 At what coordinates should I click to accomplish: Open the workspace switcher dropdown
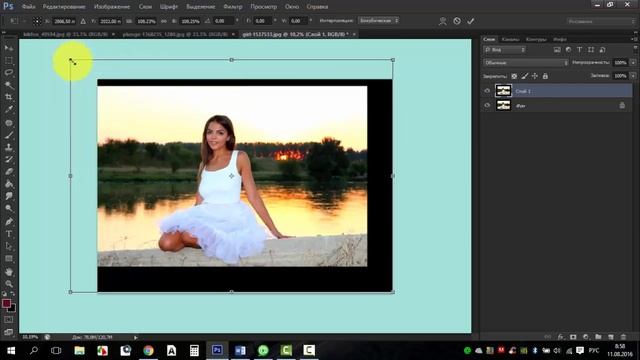[601, 21]
